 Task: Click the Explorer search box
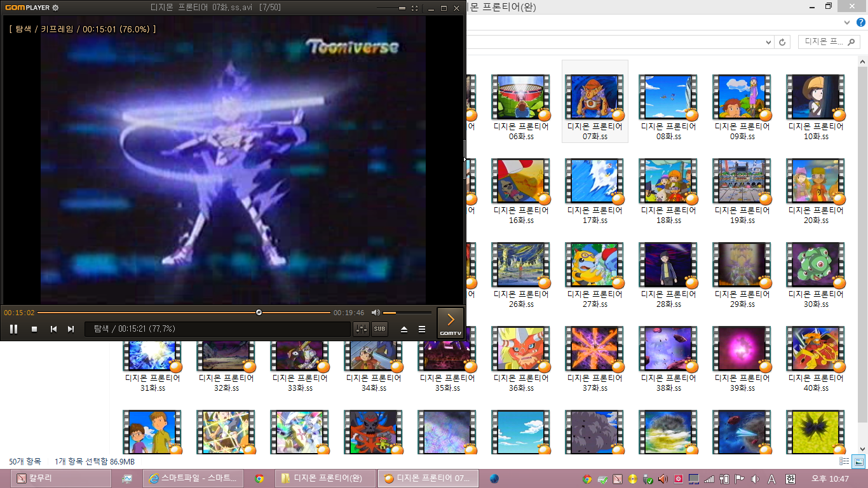pyautogui.click(x=829, y=42)
